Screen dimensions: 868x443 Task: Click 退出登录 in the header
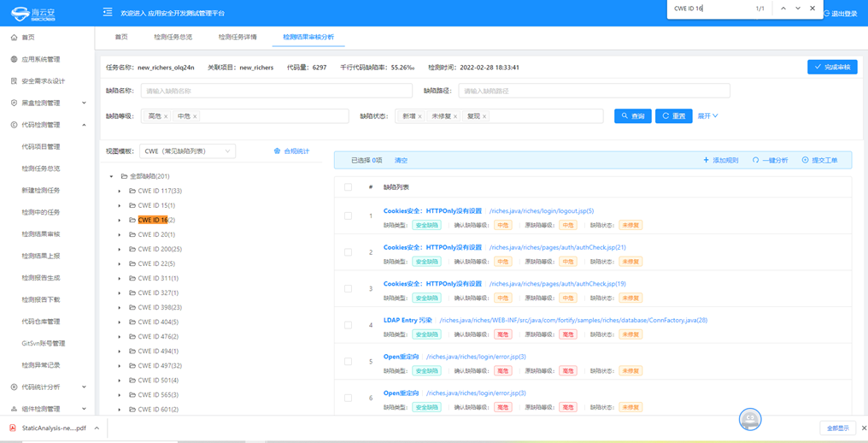[840, 14]
